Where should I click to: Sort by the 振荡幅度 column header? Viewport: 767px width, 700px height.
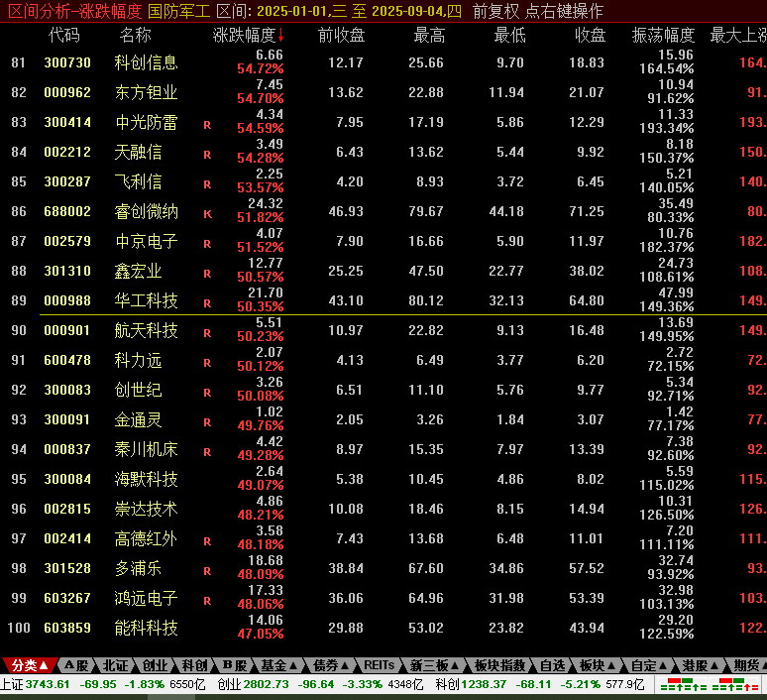coord(663,36)
